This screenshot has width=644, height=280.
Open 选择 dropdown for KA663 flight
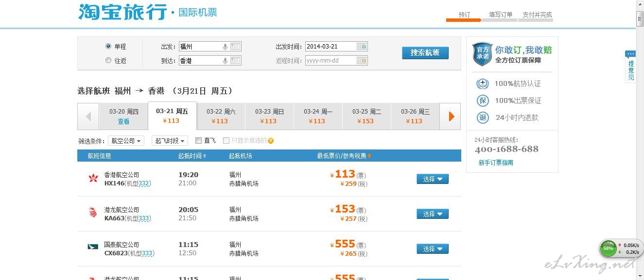(x=433, y=214)
